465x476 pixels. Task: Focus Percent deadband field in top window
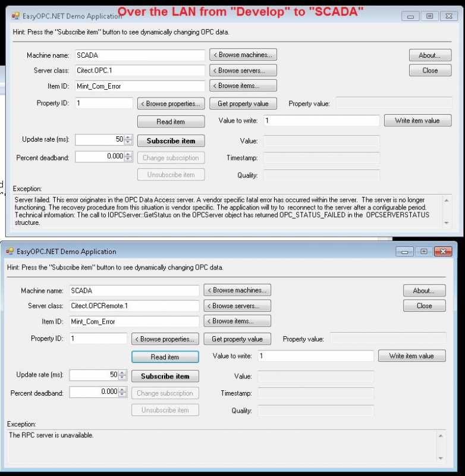pos(100,156)
